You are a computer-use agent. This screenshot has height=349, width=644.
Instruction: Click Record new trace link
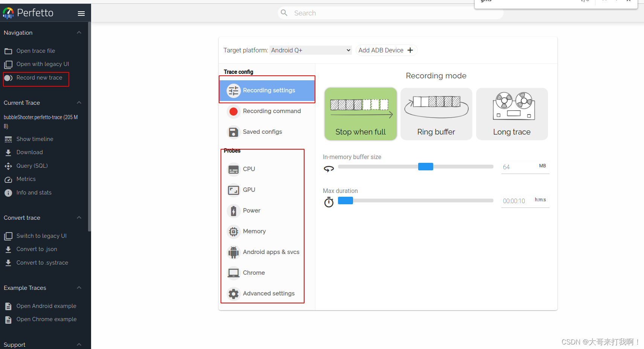click(39, 78)
